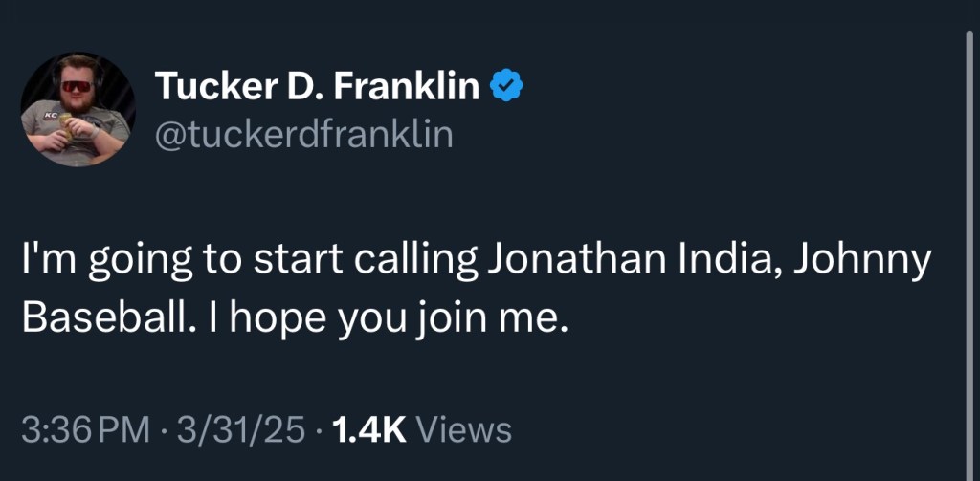
Task: Click the display name Tucker D. Franklin
Action: [317, 88]
